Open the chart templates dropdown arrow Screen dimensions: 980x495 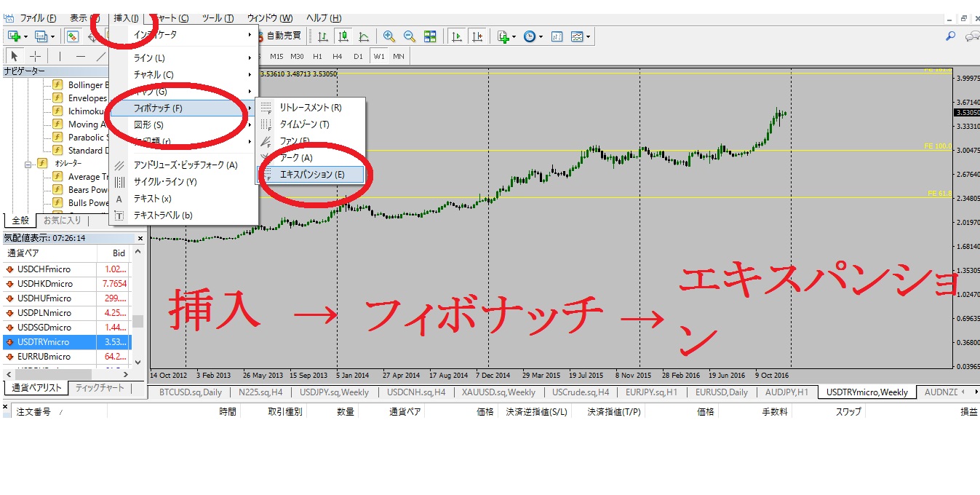point(588,36)
